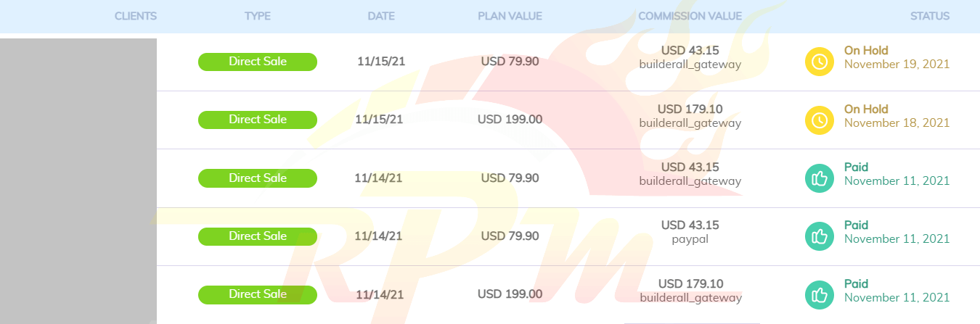Sort by the PLAN VALUE column header

510,16
